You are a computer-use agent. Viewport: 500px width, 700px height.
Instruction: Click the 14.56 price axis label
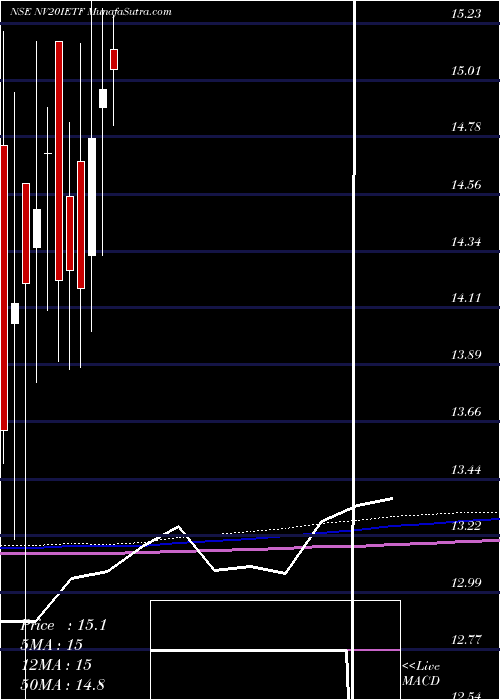466,184
